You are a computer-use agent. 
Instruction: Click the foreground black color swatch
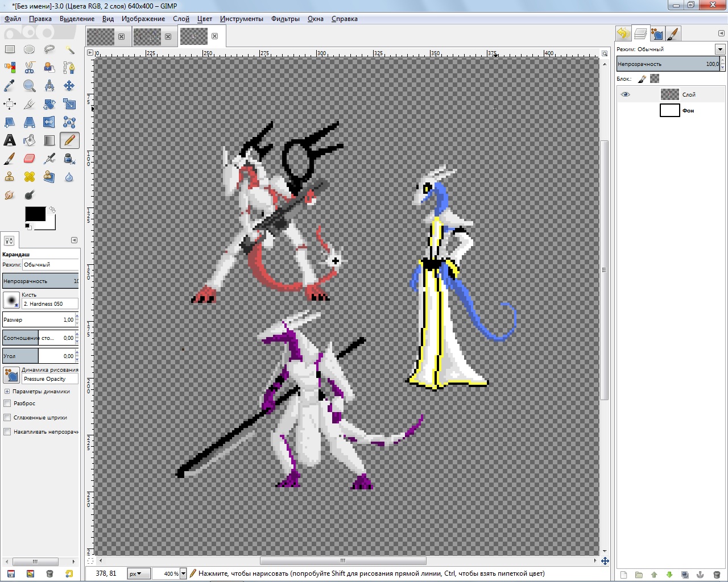pos(35,214)
